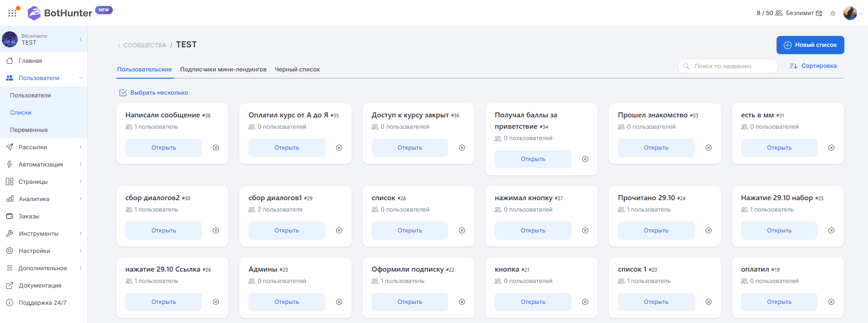Toggle the light/dark theme sun icon
Image resolution: width=868 pixels, height=323 pixels.
(x=833, y=13)
